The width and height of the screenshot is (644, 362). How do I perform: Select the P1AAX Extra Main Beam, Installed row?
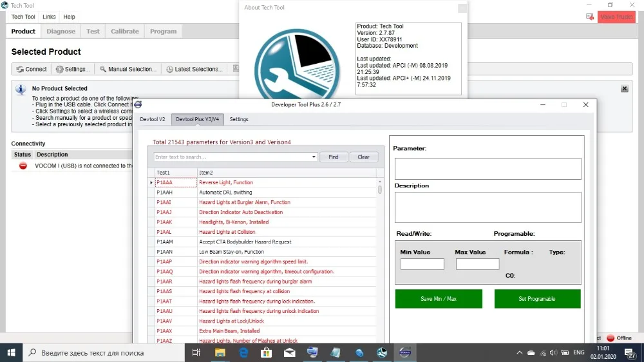pos(263,331)
